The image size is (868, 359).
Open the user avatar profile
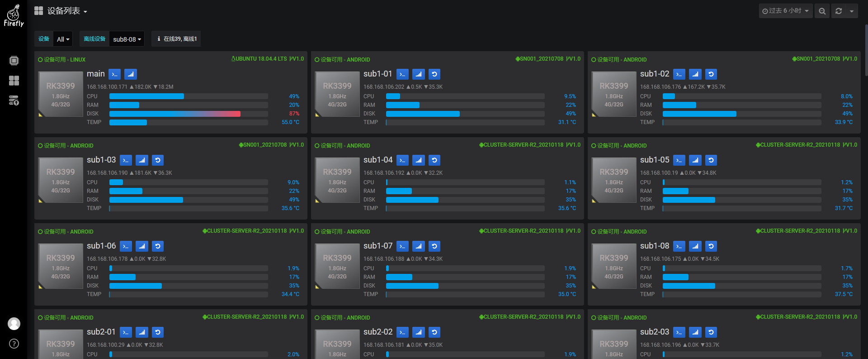click(x=14, y=324)
